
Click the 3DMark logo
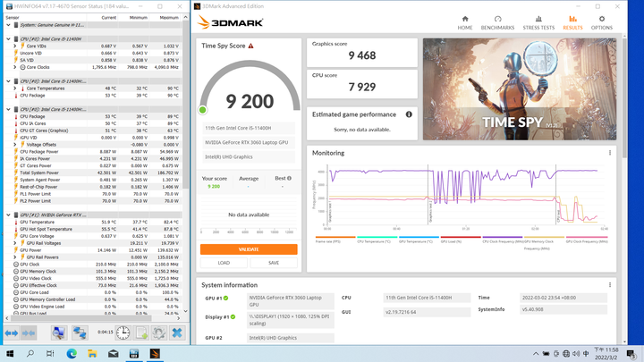click(x=230, y=22)
